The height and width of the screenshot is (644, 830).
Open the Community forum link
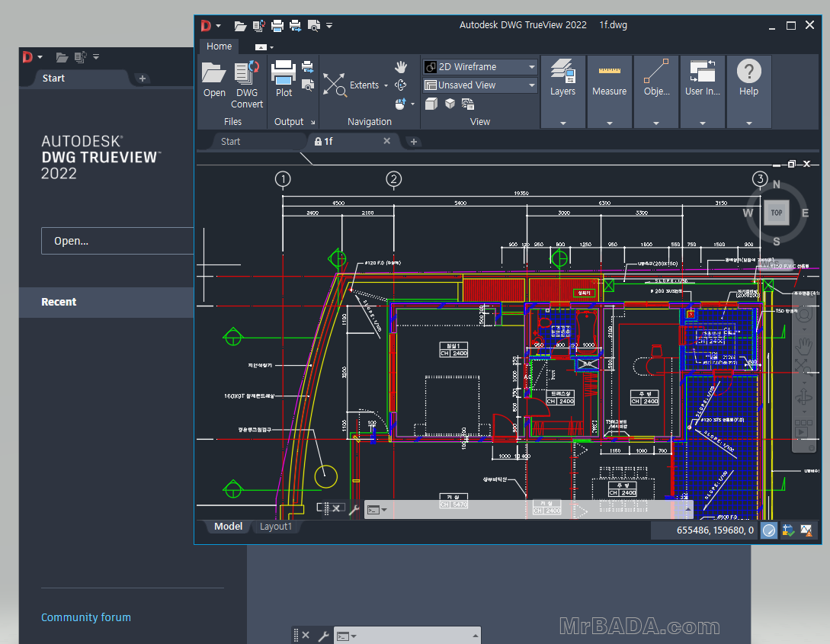[86, 617]
